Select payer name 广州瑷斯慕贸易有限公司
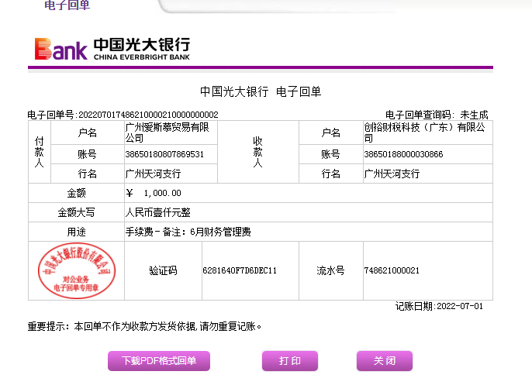Screen dimensions: 532x392 168,132
